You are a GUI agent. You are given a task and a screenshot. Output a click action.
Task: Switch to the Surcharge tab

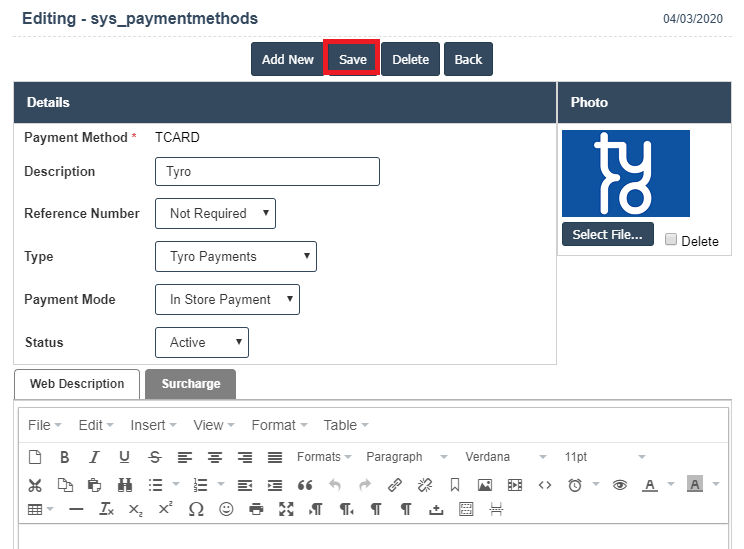coord(190,384)
